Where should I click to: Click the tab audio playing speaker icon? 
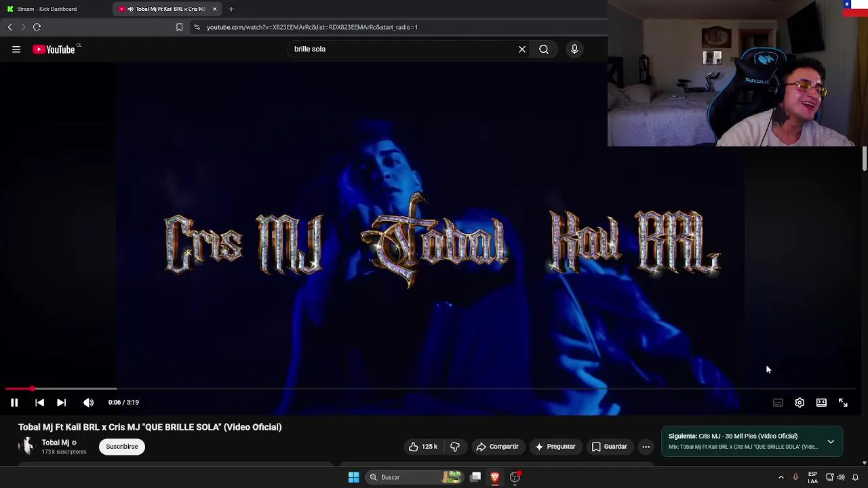point(130,9)
